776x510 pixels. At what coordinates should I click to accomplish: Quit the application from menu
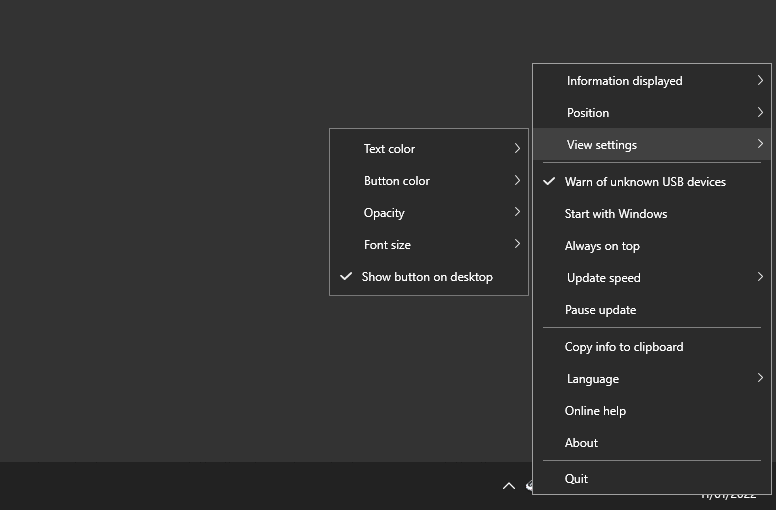[577, 479]
